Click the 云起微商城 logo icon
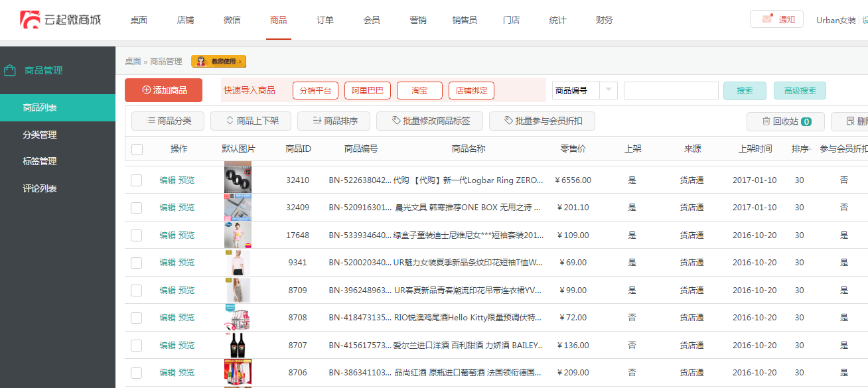 pyautogui.click(x=31, y=20)
